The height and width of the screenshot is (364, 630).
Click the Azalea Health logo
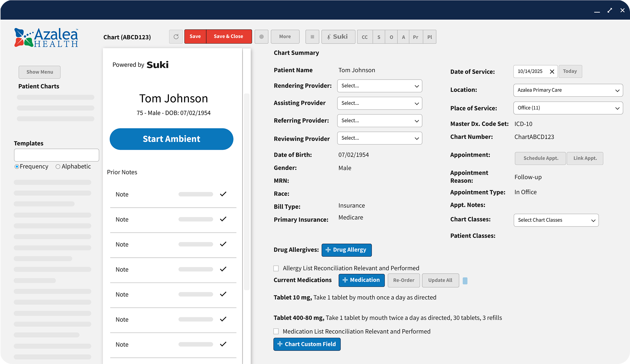[46, 38]
